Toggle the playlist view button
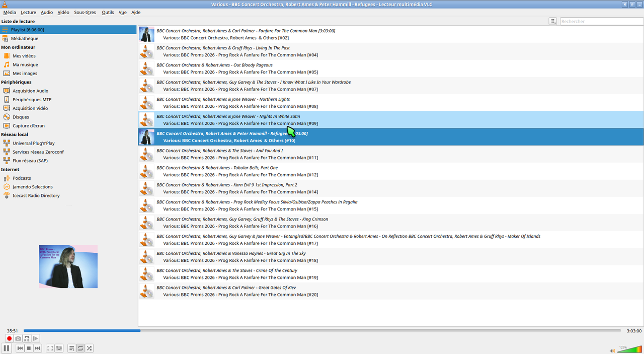Screen dimensions: 644x354 [x=71, y=348]
